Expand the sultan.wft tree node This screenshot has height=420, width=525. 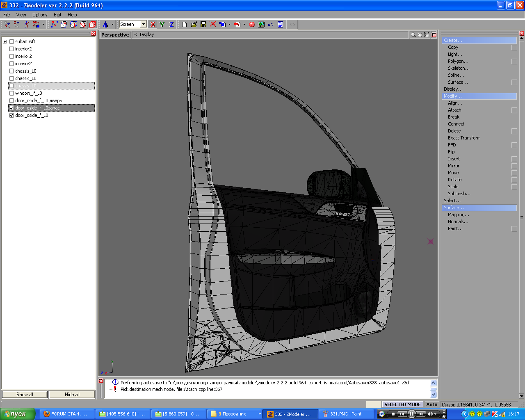tap(5, 42)
